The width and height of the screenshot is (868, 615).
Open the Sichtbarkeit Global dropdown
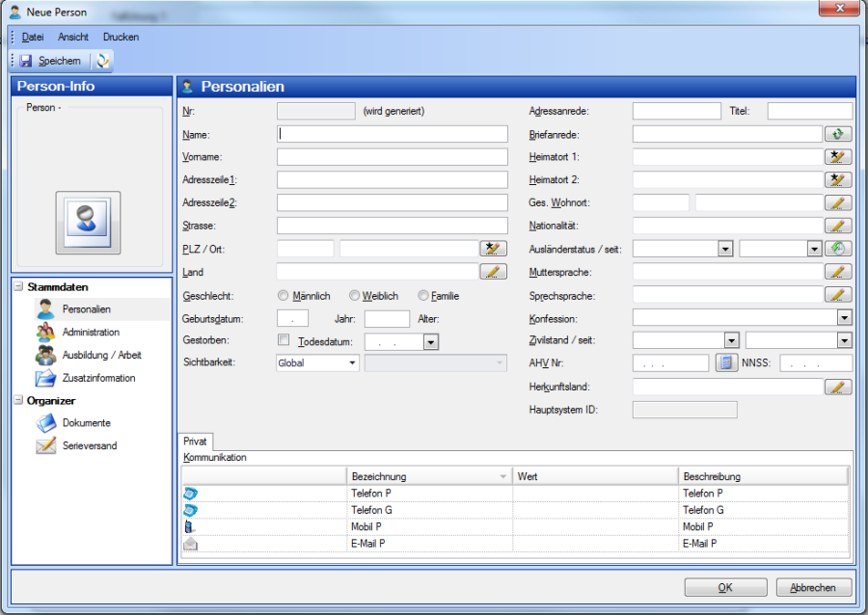(317, 363)
